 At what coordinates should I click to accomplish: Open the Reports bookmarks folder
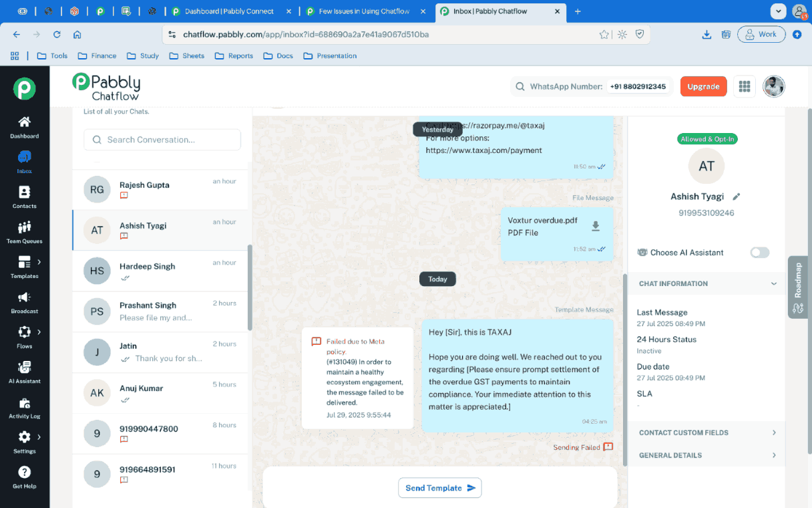234,55
